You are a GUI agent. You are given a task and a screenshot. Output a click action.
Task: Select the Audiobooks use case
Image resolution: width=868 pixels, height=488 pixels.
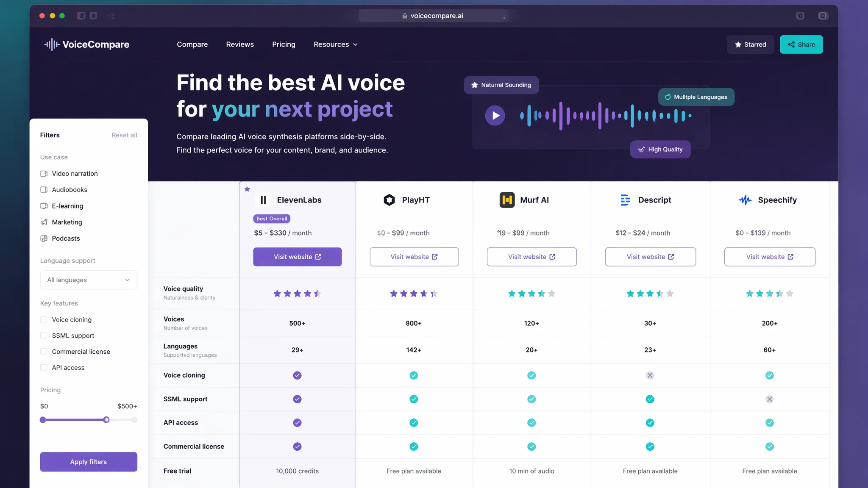click(x=64, y=190)
